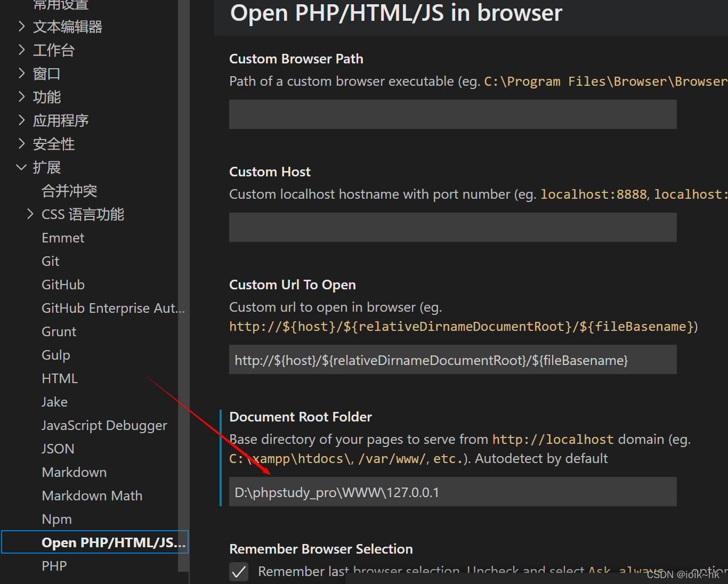Open GitHub Enterprise Aut... settings

coord(113,308)
